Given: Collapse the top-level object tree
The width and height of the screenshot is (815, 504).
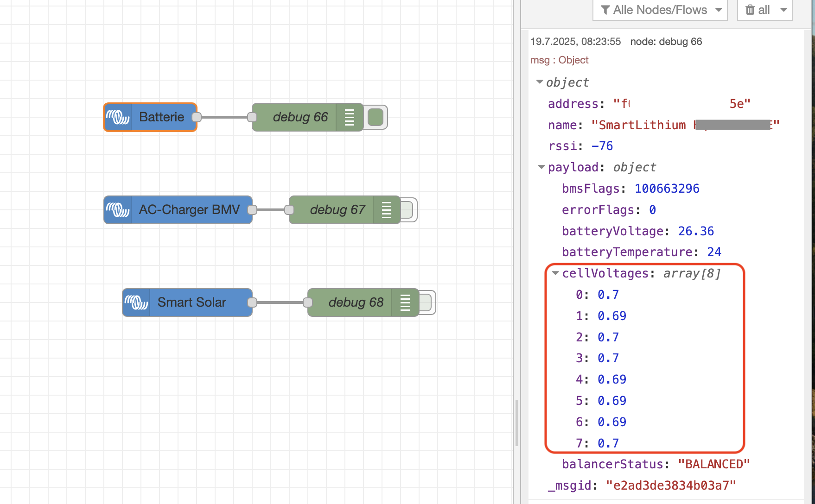Looking at the screenshot, I should pos(540,82).
